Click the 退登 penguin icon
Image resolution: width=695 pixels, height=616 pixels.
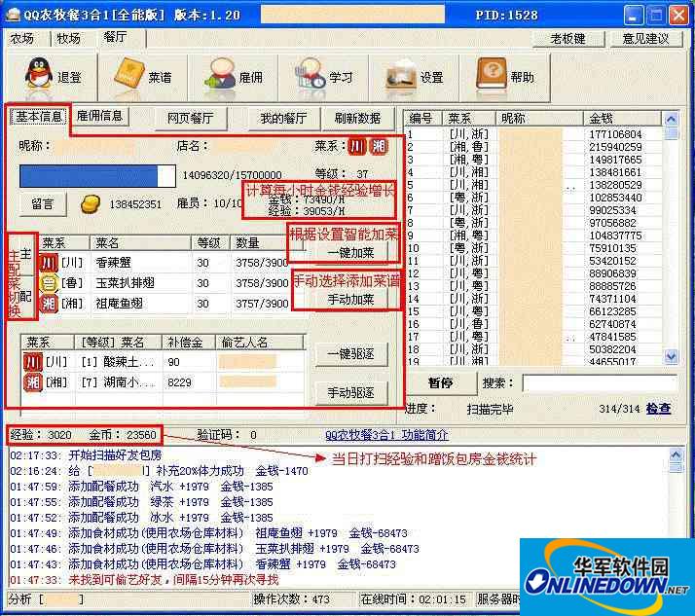point(39,75)
